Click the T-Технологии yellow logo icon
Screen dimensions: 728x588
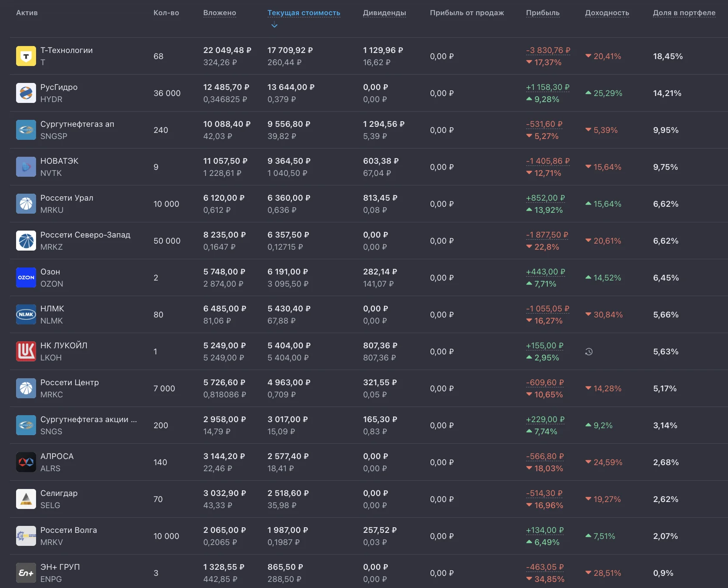point(26,56)
